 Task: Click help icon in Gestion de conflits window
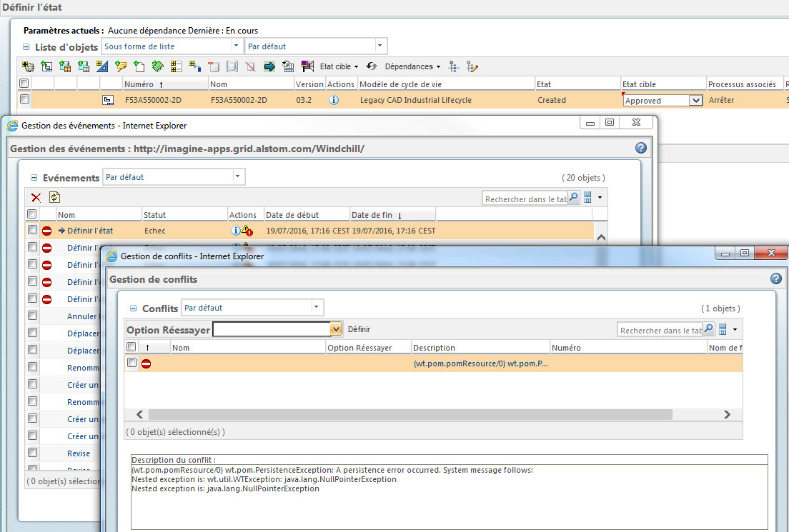pyautogui.click(x=776, y=278)
